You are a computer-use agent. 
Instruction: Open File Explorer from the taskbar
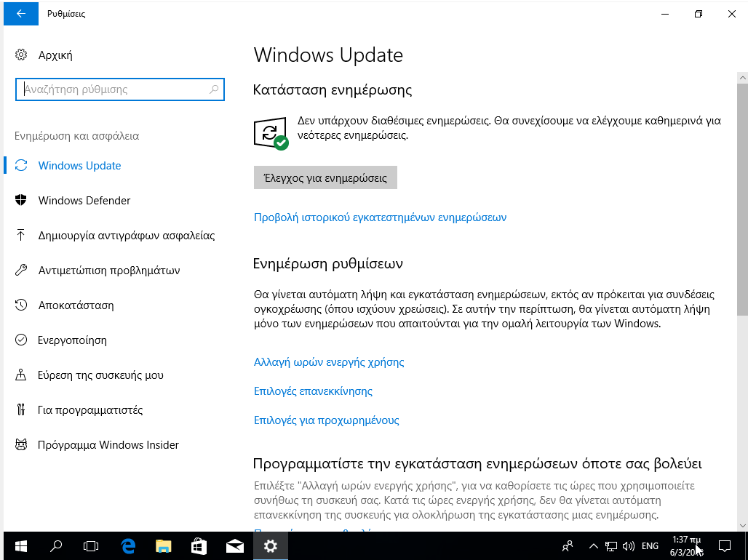pyautogui.click(x=163, y=545)
